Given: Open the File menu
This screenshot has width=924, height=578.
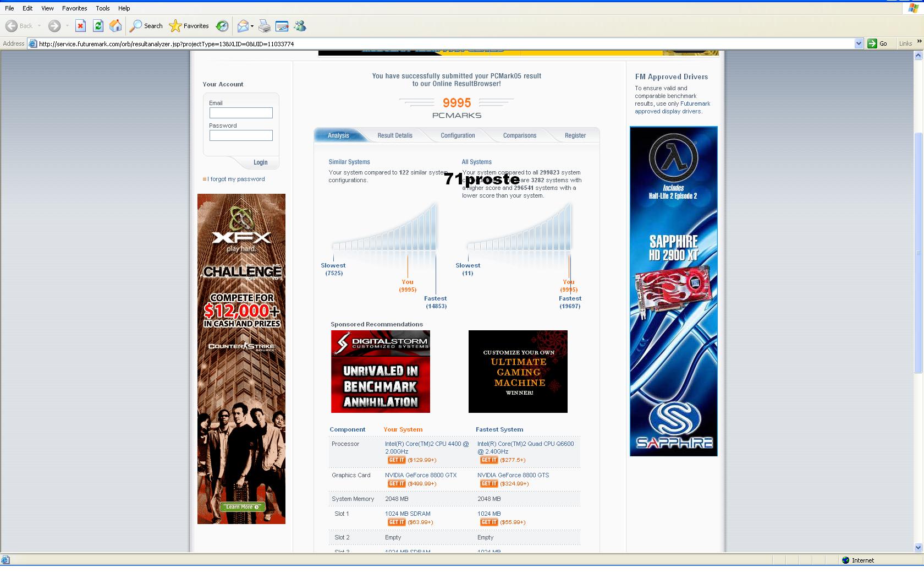Looking at the screenshot, I should [x=9, y=8].
